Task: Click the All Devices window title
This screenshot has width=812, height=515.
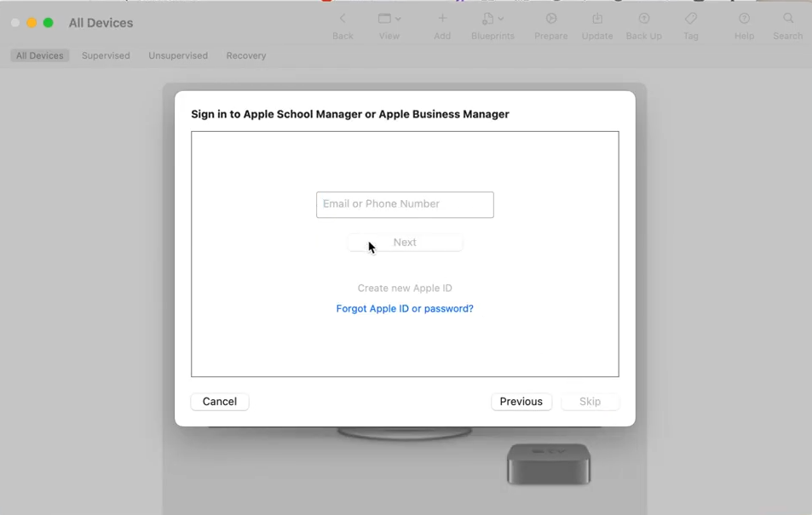Action: 101,23
